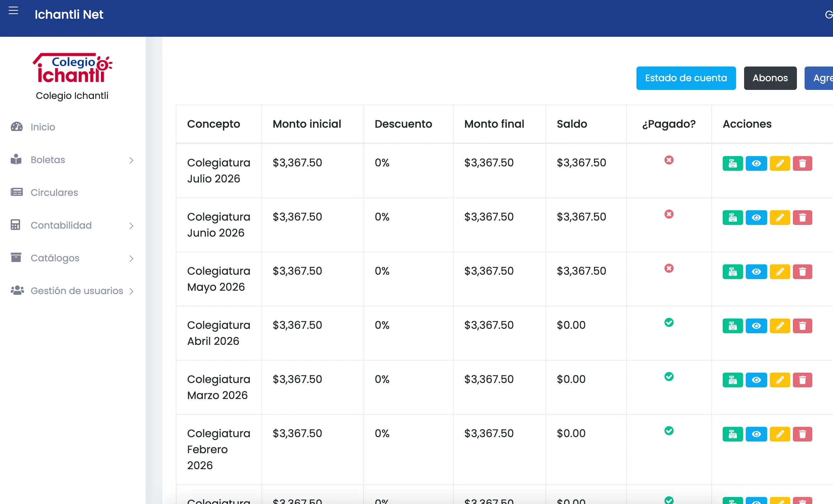
Task: Click the Estado de cuenta button
Action: coord(686,78)
